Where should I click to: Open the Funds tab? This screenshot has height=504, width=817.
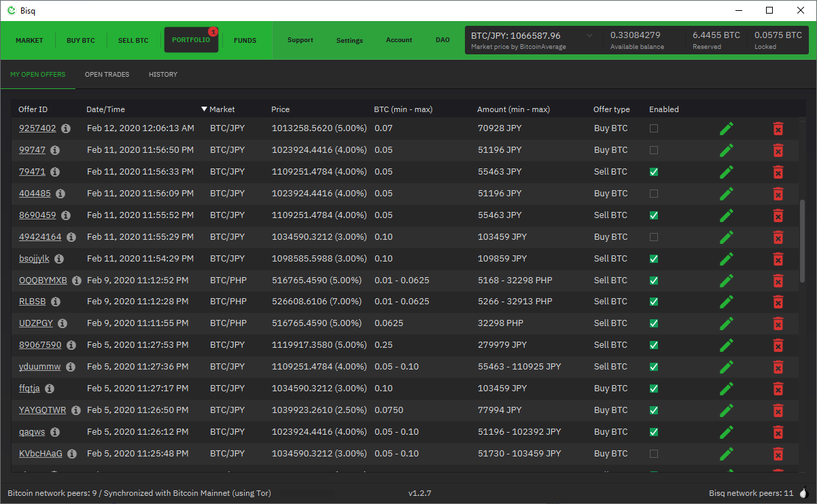pyautogui.click(x=245, y=41)
